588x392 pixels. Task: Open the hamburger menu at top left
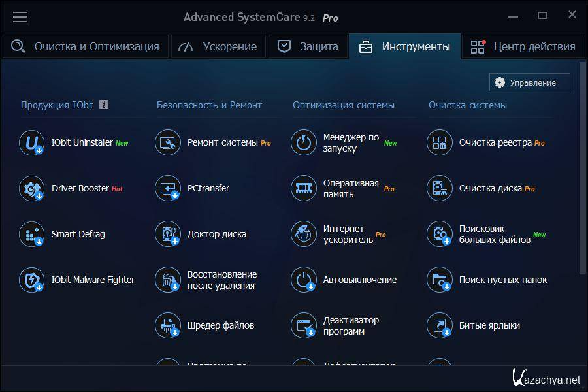pos(20,17)
